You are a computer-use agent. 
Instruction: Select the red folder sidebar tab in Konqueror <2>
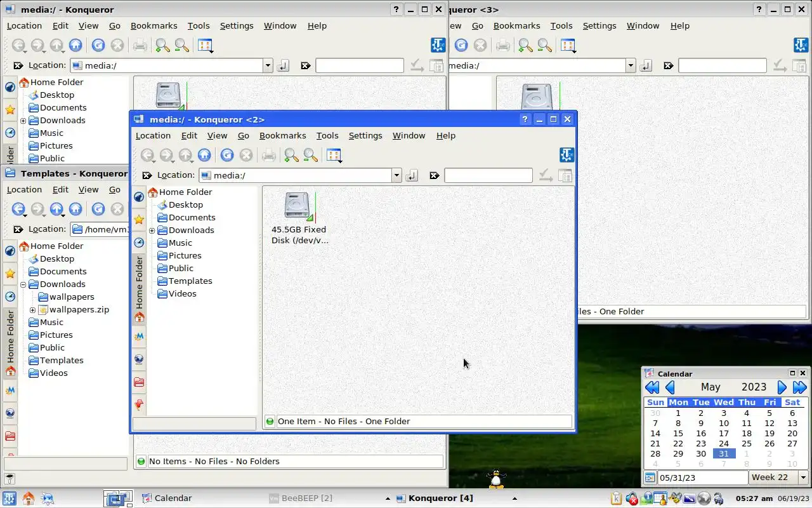[139, 382]
